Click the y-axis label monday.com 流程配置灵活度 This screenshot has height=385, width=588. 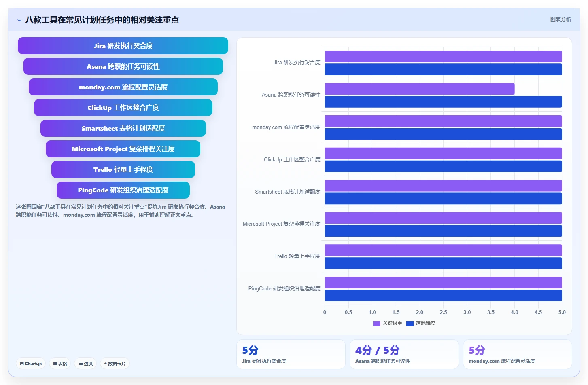[286, 127]
